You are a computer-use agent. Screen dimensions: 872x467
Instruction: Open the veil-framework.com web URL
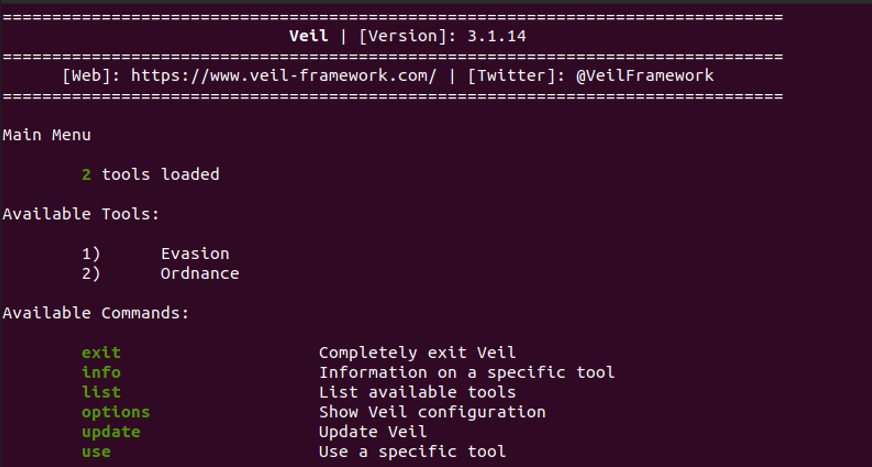click(x=284, y=76)
